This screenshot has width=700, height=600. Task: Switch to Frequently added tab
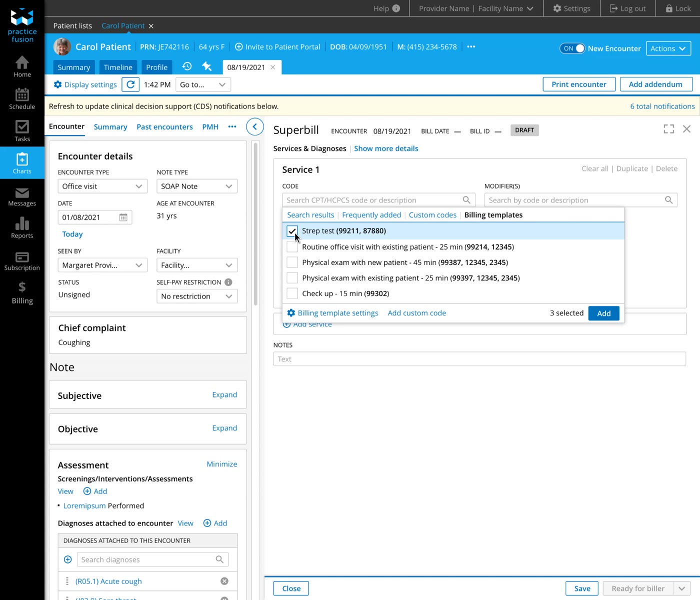pyautogui.click(x=371, y=215)
